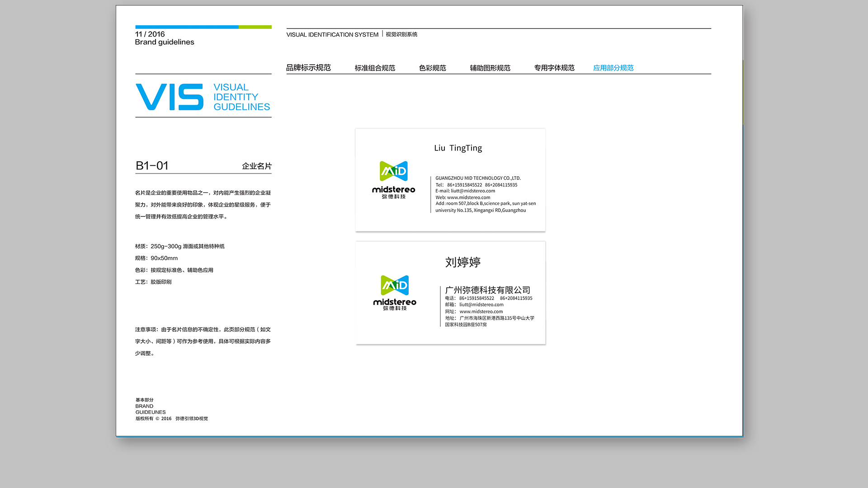868x488 pixels.
Task: Switch to the 色彩规范 tab
Action: coord(432,68)
